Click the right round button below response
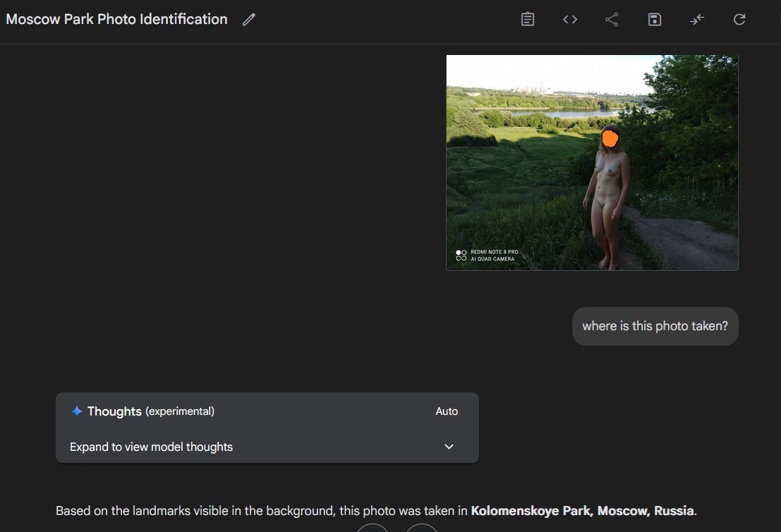This screenshot has width=781, height=532. point(422,528)
